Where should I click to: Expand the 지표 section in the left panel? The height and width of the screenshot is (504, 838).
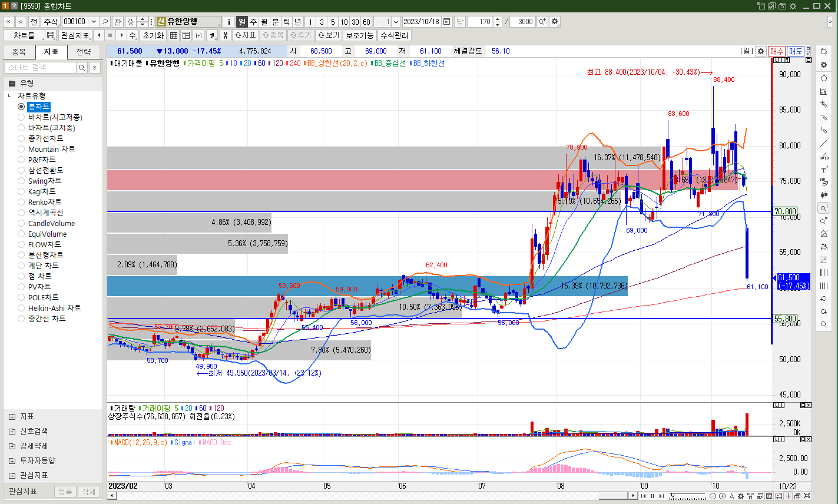tap(12, 416)
